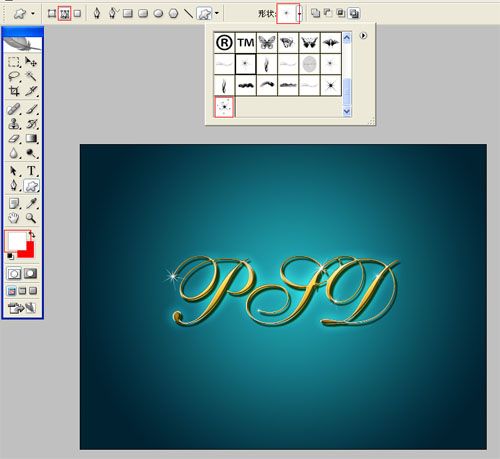The height and width of the screenshot is (459, 500).
Task: Select the Dodge tool
Action: (31, 153)
